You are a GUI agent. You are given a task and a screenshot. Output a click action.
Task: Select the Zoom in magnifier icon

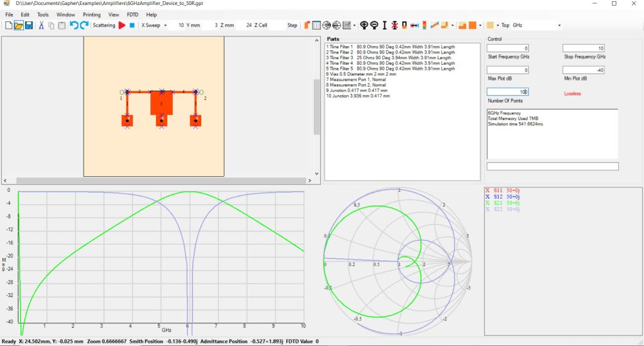pyautogui.click(x=364, y=25)
